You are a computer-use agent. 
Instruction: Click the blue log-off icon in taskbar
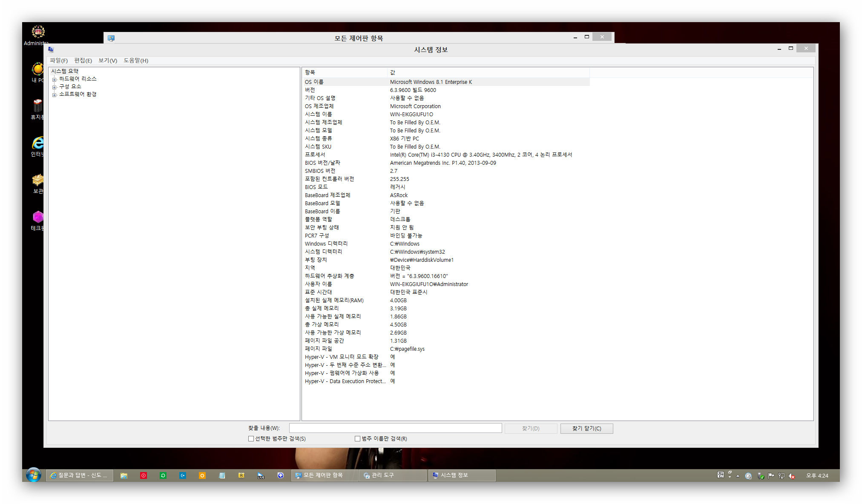(x=183, y=475)
